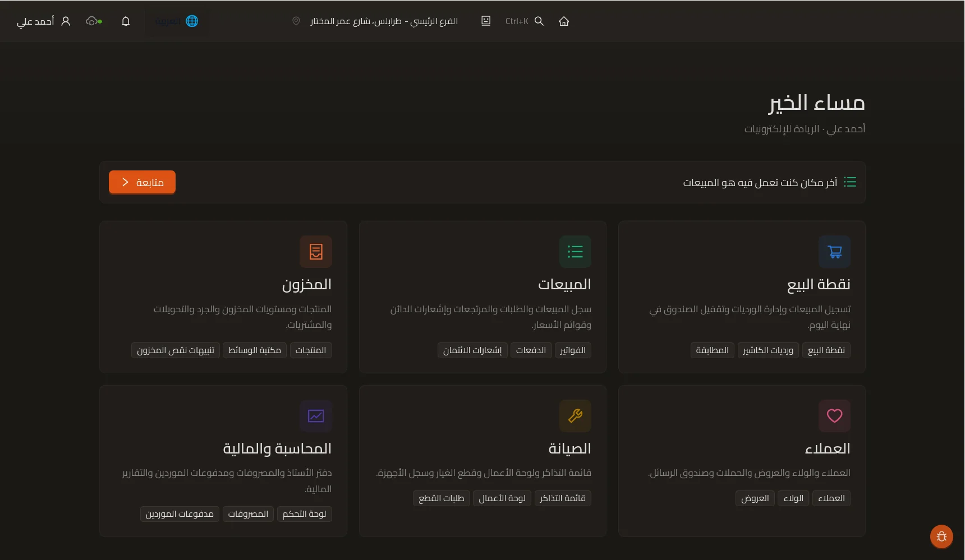Open the المحاسبة والمالية card title

277,449
